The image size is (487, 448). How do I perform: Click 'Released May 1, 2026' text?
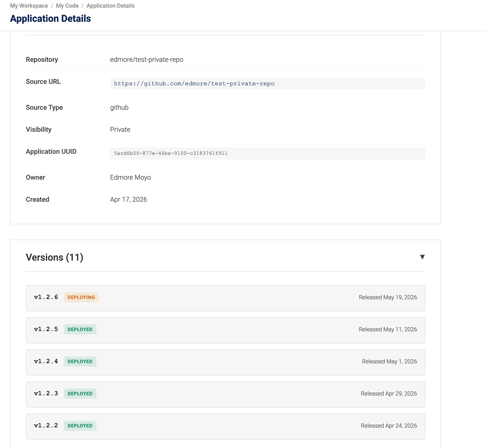pos(389,362)
